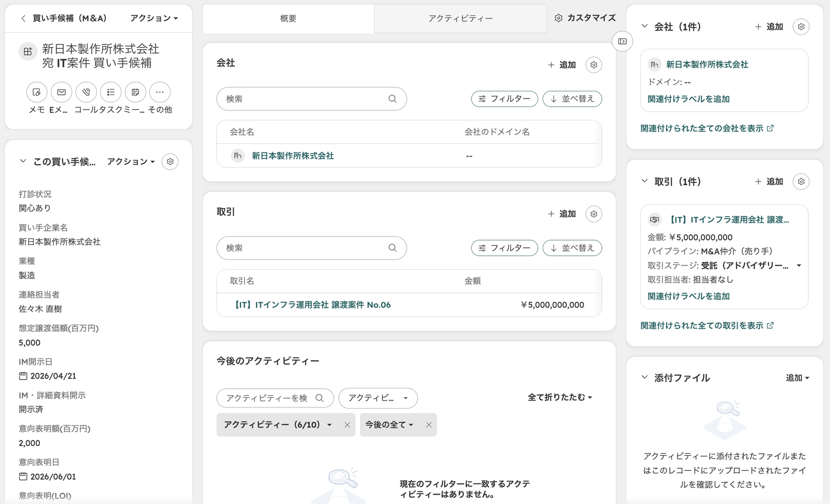
Task: Click 並べ替え button in 取引 card
Action: click(x=572, y=248)
